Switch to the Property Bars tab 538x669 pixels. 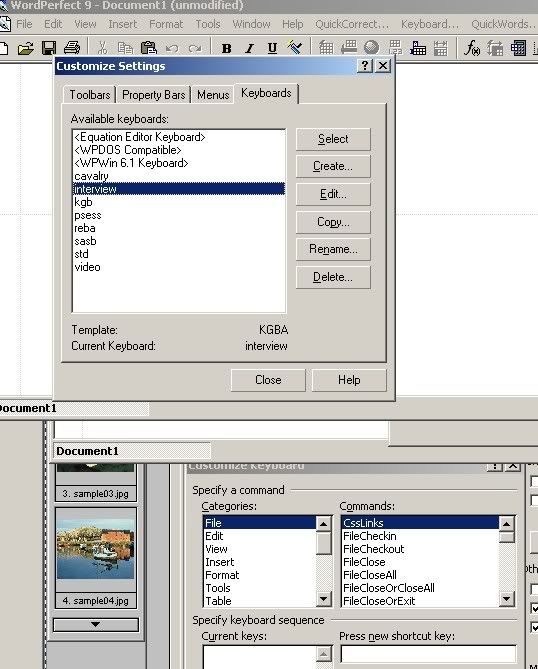tap(154, 95)
